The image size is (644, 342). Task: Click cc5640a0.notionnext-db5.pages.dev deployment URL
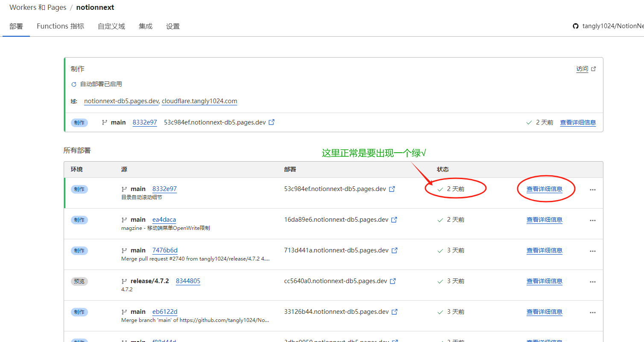[336, 281]
